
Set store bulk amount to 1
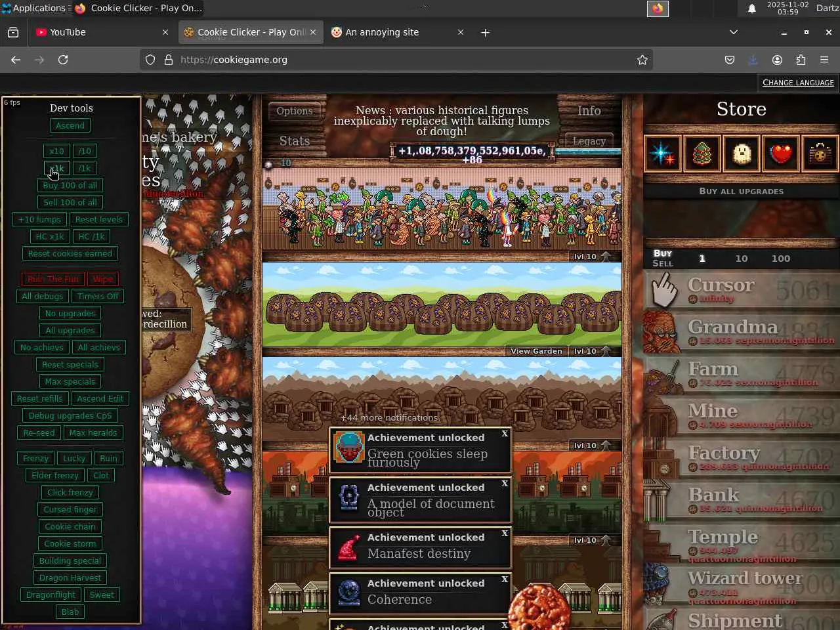pyautogui.click(x=702, y=259)
